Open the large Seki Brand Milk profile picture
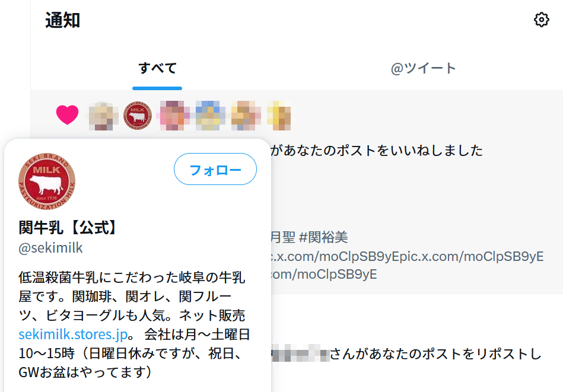 (x=47, y=181)
